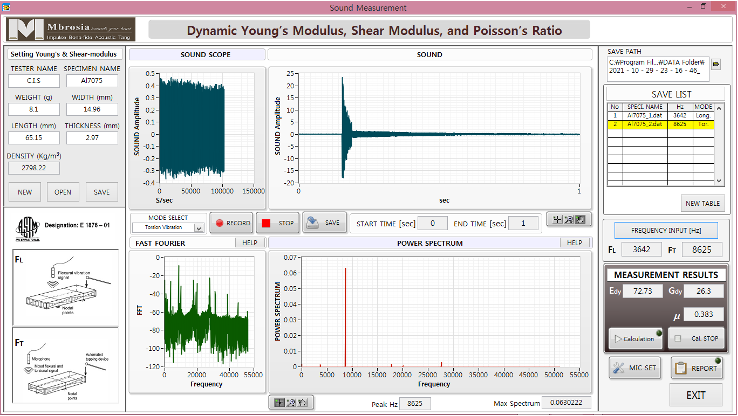The height and width of the screenshot is (416, 738).
Task: Start recording with the RECORD button
Action: click(x=233, y=222)
